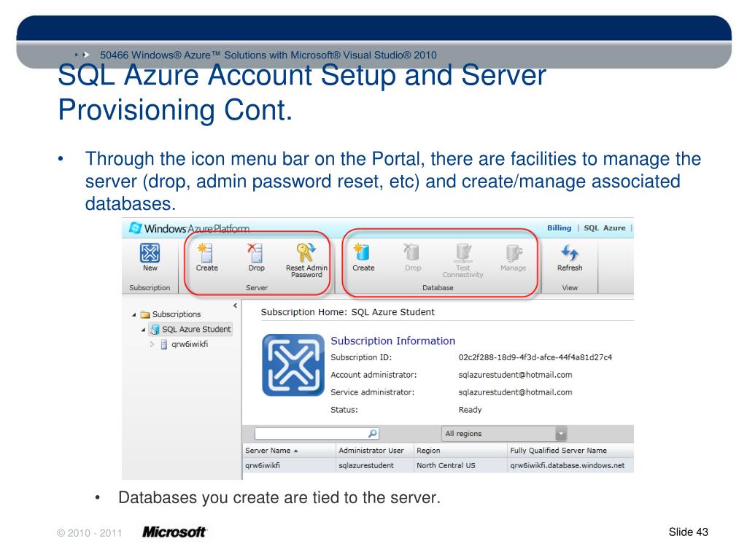Click the Server Drop icon

pos(255,252)
